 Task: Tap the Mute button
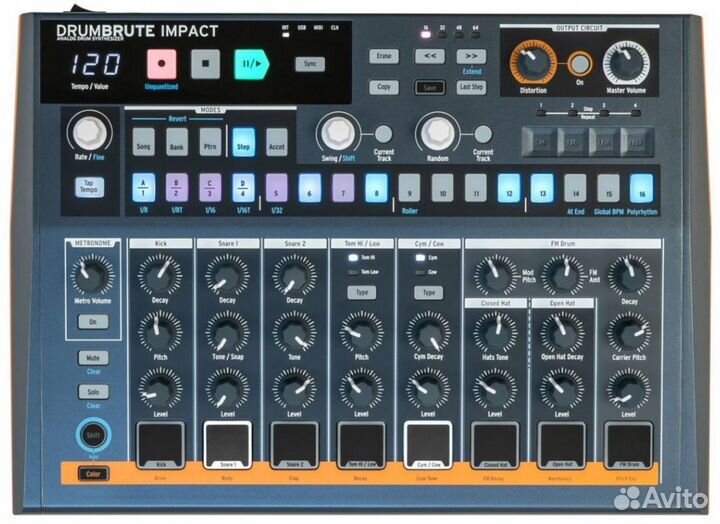93,358
